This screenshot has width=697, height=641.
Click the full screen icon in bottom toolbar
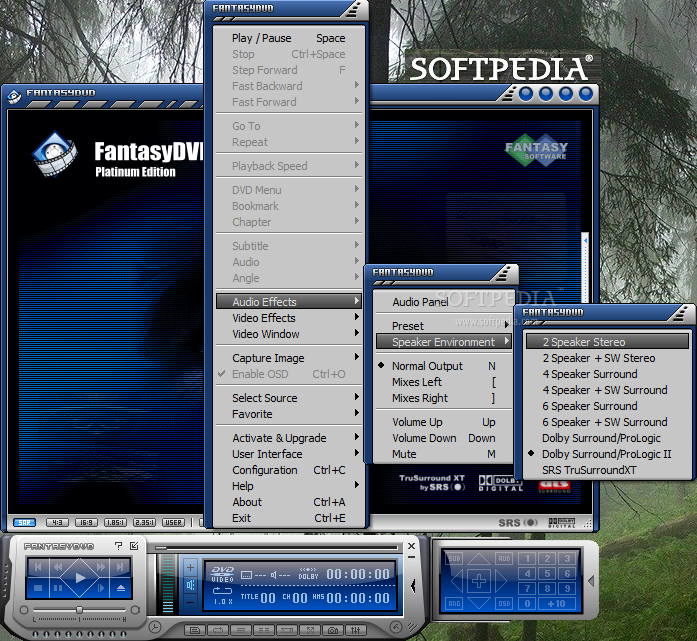pos(310,630)
